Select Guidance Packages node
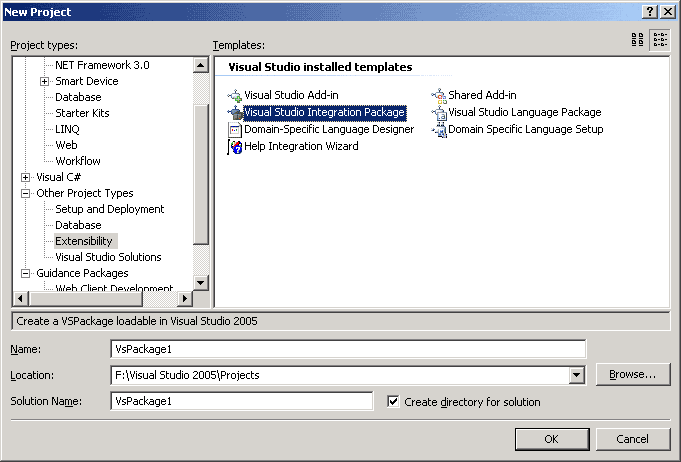 [82, 273]
